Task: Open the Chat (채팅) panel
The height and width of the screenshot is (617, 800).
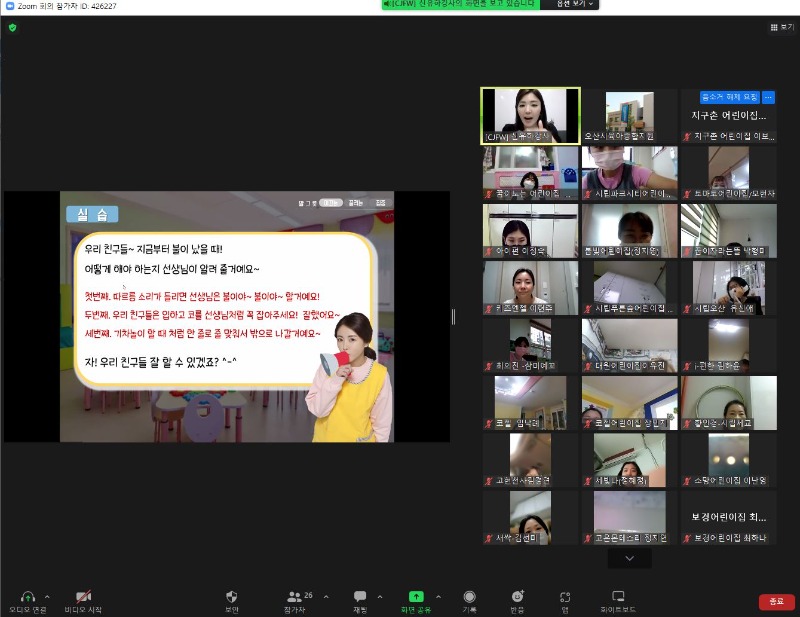Action: coord(360,596)
